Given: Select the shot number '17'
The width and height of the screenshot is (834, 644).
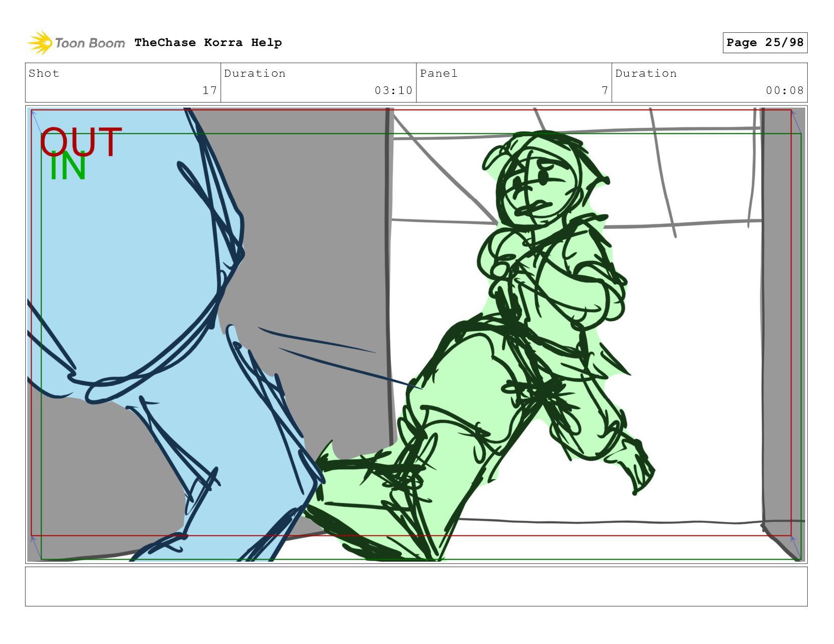Looking at the screenshot, I should coord(210,90).
